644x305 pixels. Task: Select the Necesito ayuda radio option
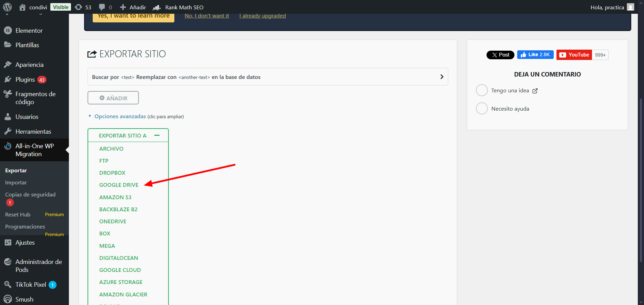[482, 109]
